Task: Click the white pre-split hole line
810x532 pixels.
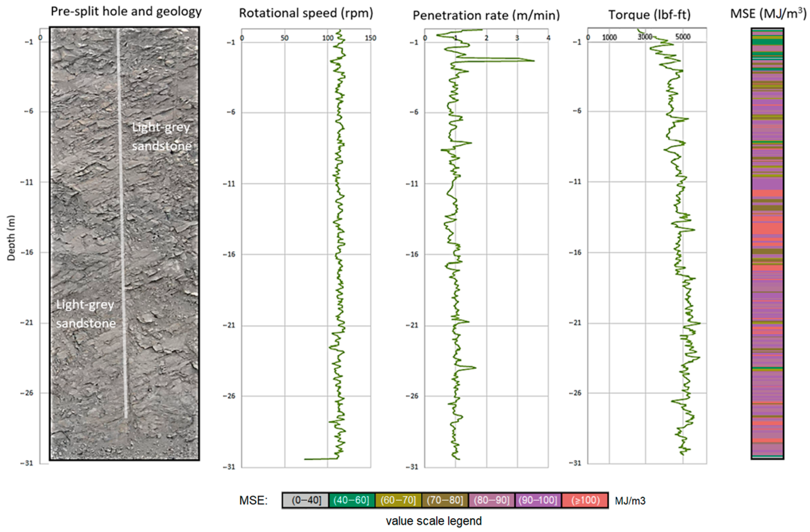Action: 122,221
